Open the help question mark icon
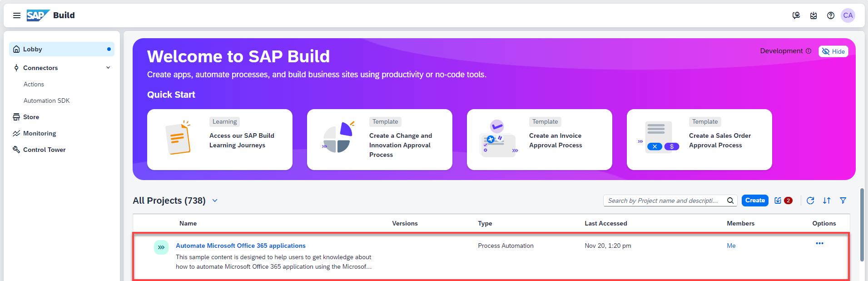This screenshot has width=868, height=281. tap(831, 15)
